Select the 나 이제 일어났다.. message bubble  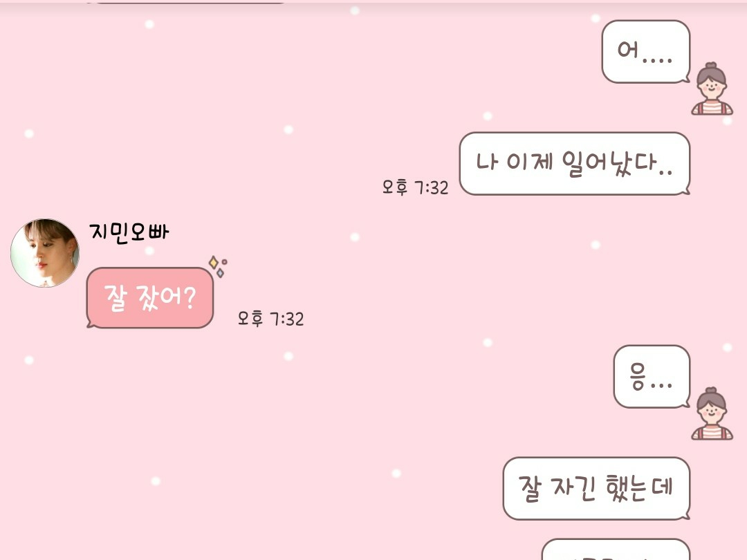pos(575,164)
